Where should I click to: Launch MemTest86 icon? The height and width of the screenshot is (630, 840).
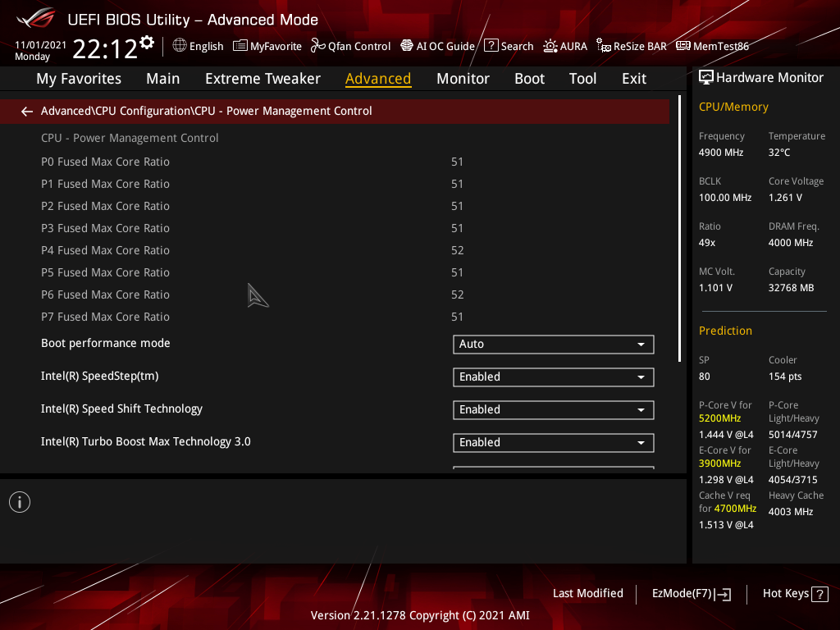[x=683, y=46]
